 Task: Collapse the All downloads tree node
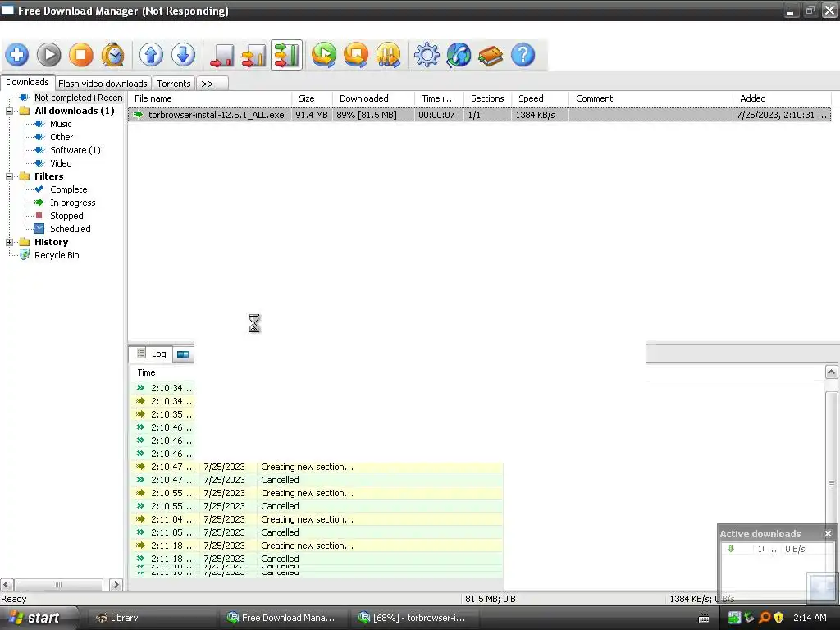[x=9, y=111]
